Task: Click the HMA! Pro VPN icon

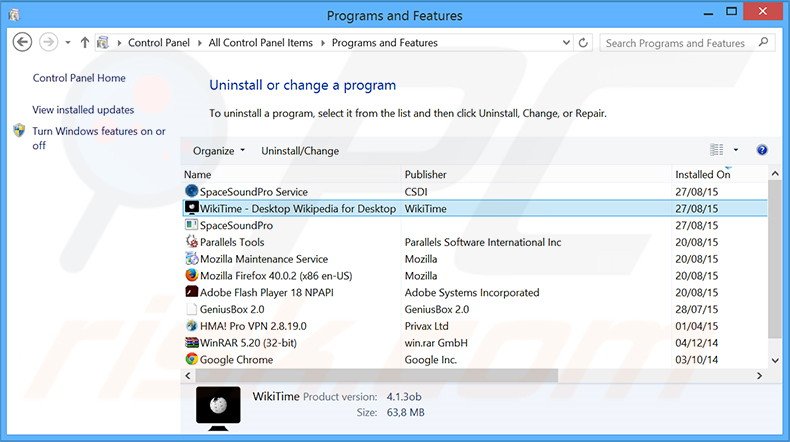Action: click(x=191, y=326)
